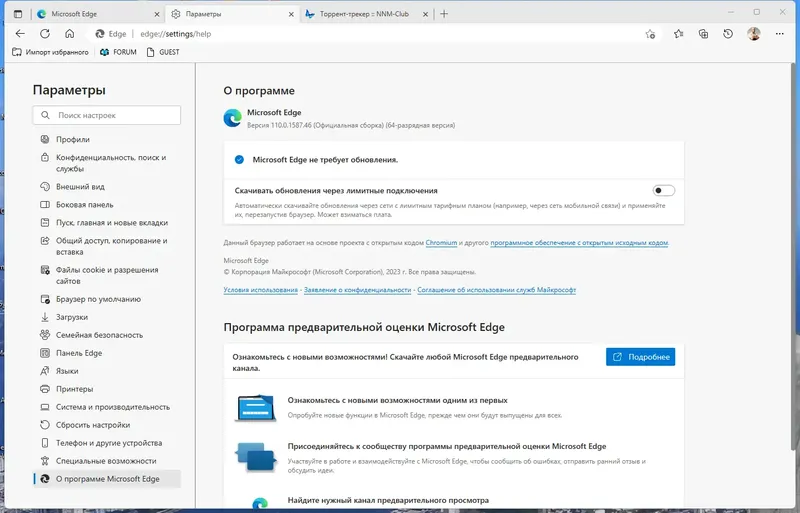This screenshot has height=513, width=800.
Task: Open Соглашение об использовании служб Майкрософт link
Action: click(496, 290)
